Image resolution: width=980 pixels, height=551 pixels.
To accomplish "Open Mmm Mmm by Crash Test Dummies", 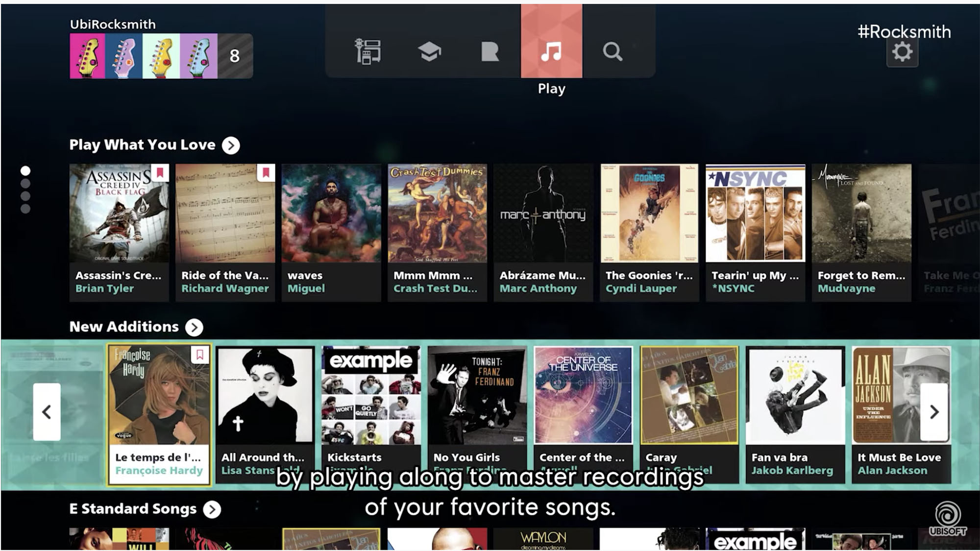I will click(x=437, y=233).
